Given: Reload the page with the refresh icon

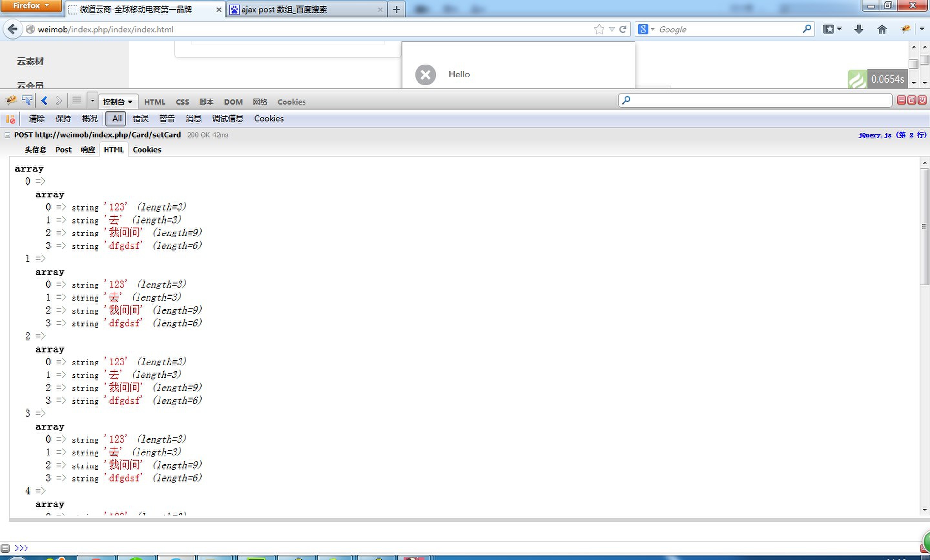Looking at the screenshot, I should [x=623, y=29].
